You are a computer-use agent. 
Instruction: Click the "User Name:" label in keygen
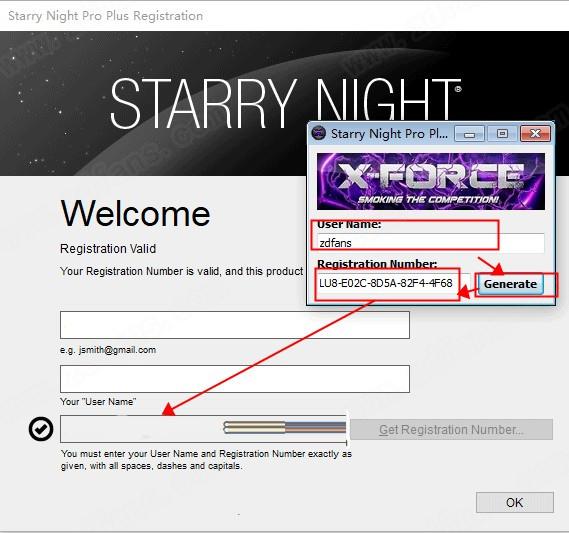(x=349, y=225)
